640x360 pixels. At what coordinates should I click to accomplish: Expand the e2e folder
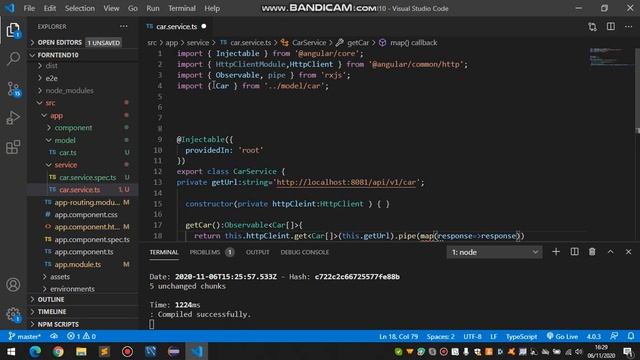(x=51, y=78)
